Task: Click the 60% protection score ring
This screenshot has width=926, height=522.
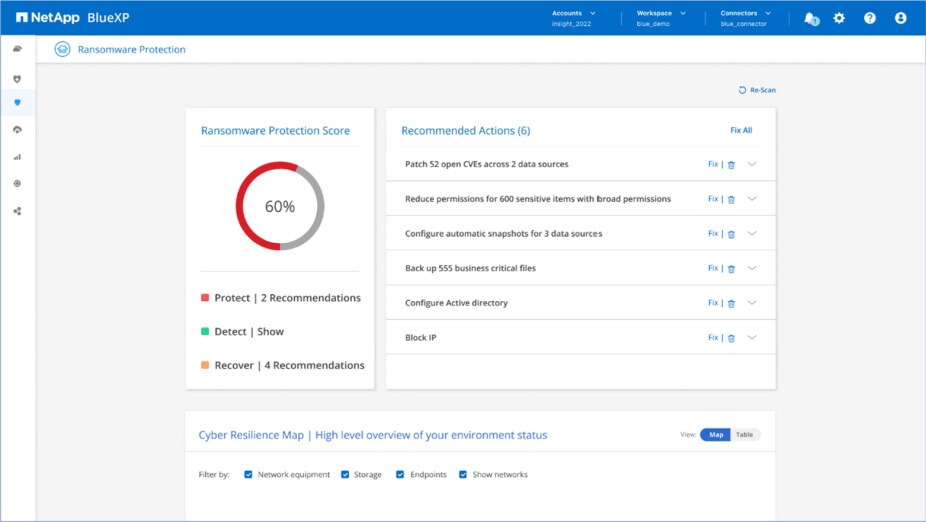Action: (280, 206)
